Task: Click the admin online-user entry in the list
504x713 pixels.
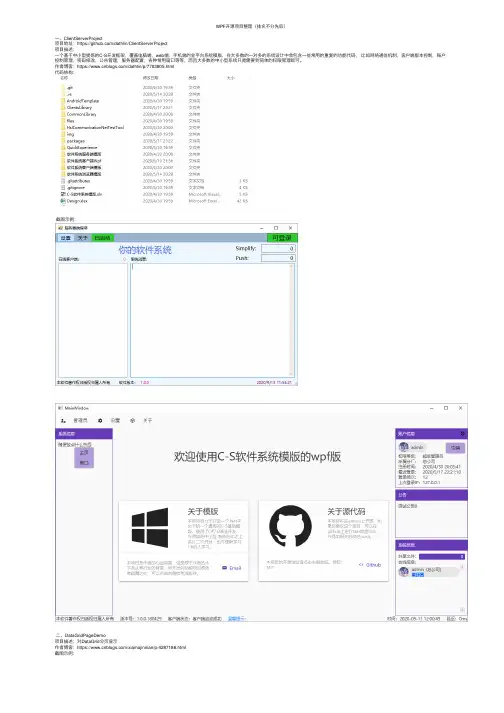Action: coord(430,572)
